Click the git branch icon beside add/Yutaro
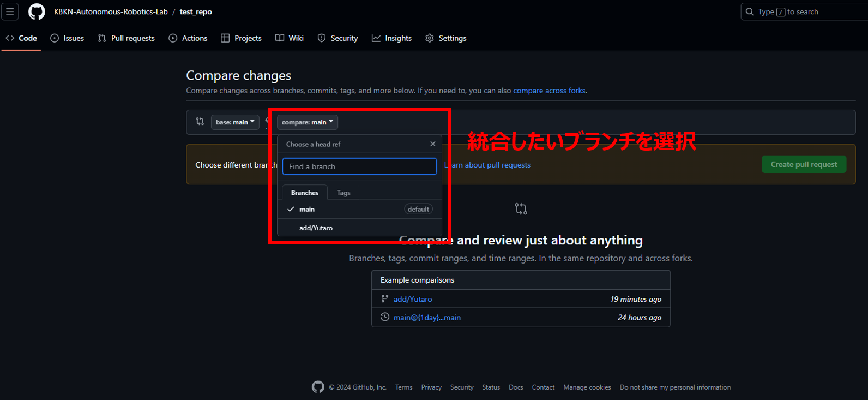Viewport: 868px width, 400px height. coord(385,299)
